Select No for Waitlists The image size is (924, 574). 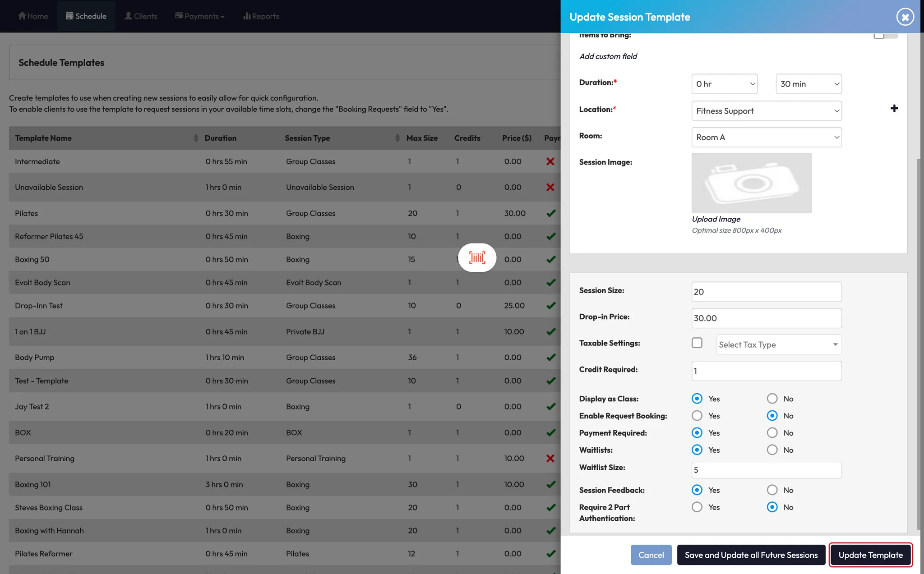[772, 450]
